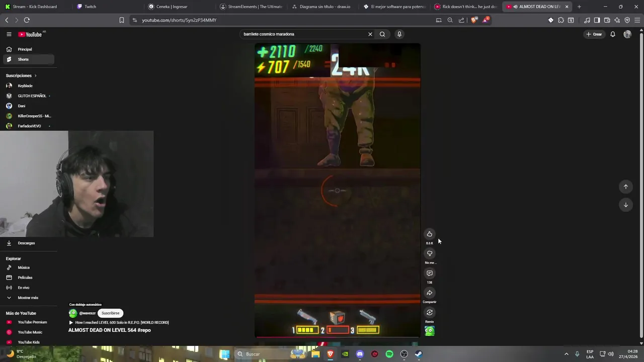644x362 pixels.
Task: Open linked video 'How I reached LEVEL 600'
Action: point(119,323)
